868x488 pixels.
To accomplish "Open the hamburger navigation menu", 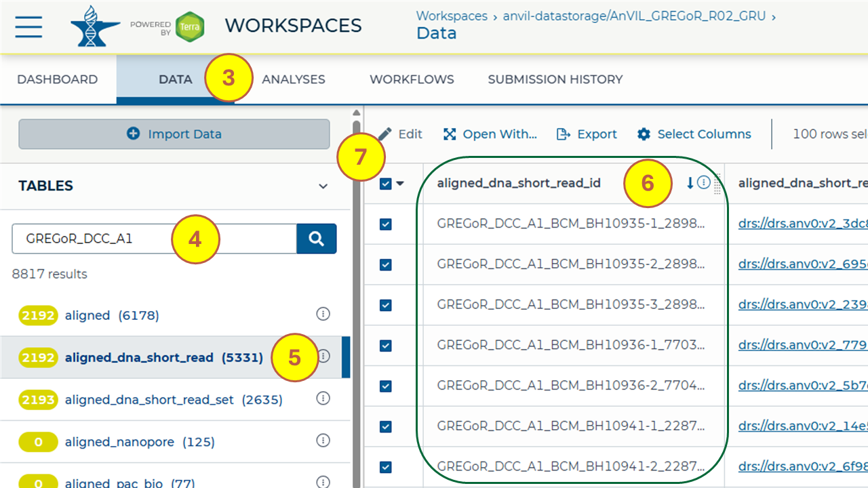I will (28, 26).
